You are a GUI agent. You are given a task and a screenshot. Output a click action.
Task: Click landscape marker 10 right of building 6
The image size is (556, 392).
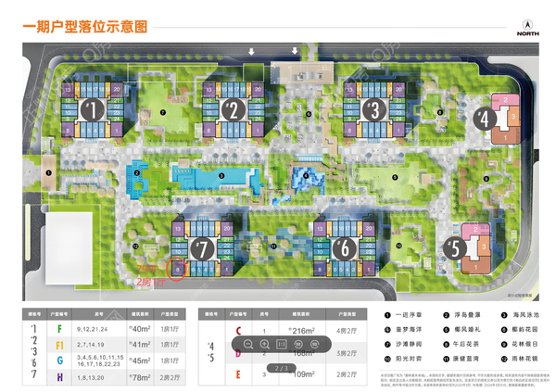(x=398, y=246)
